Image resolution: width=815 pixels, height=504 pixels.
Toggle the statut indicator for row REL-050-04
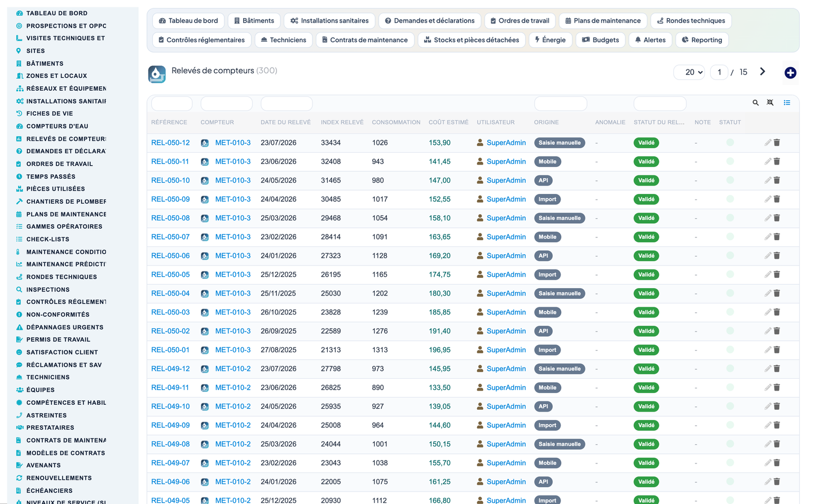[x=730, y=293]
